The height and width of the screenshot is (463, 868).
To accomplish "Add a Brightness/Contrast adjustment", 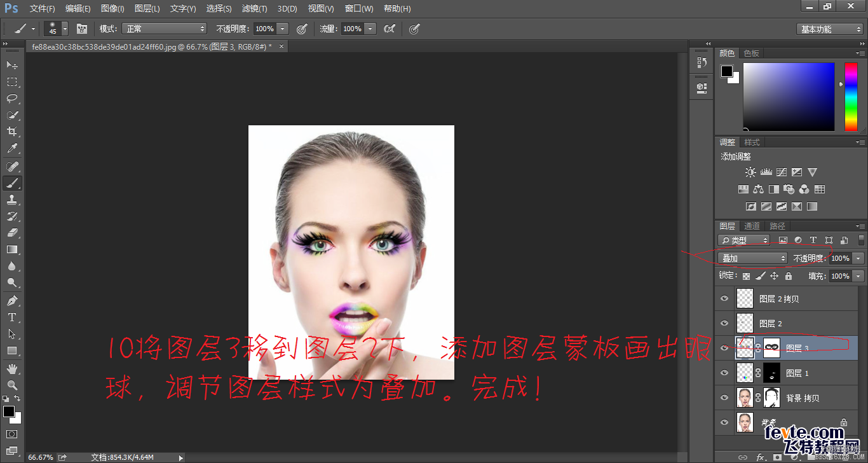I will (x=751, y=172).
